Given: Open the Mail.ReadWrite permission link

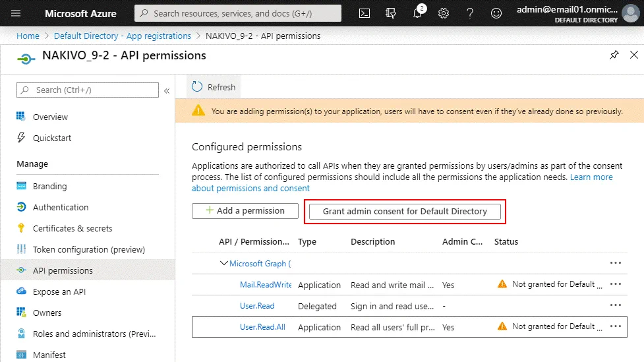Looking at the screenshot, I should [x=266, y=284].
